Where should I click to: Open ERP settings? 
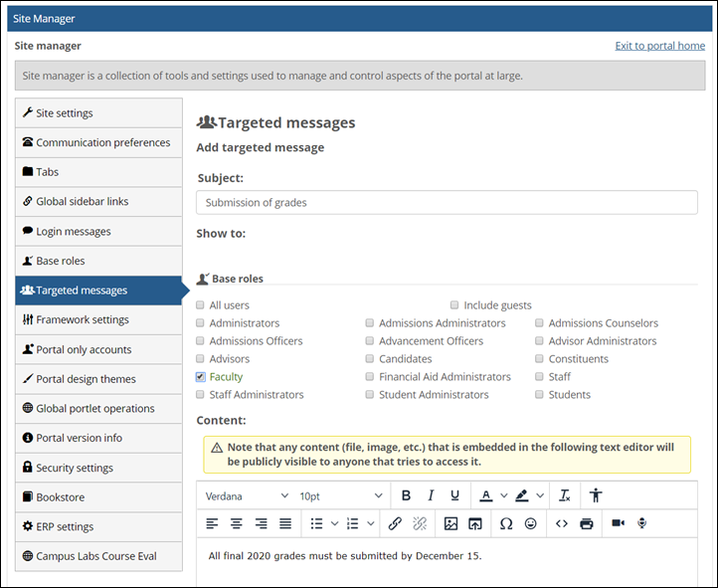coord(98,526)
